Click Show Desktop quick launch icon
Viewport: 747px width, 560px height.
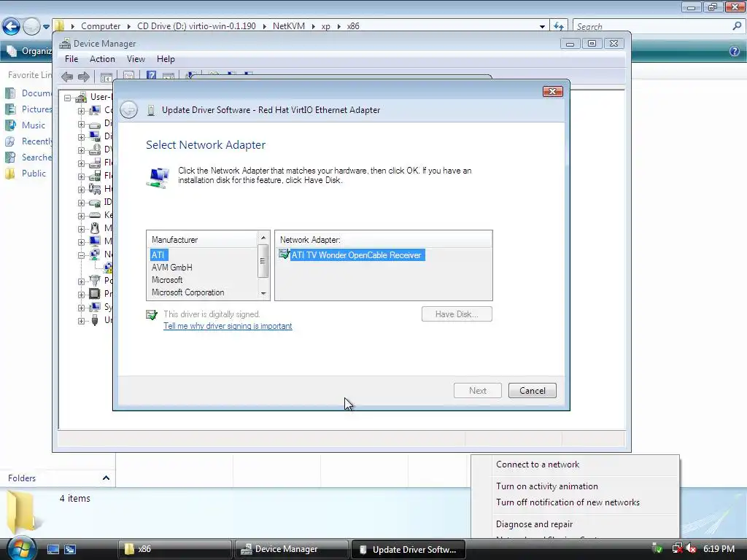[x=53, y=549]
